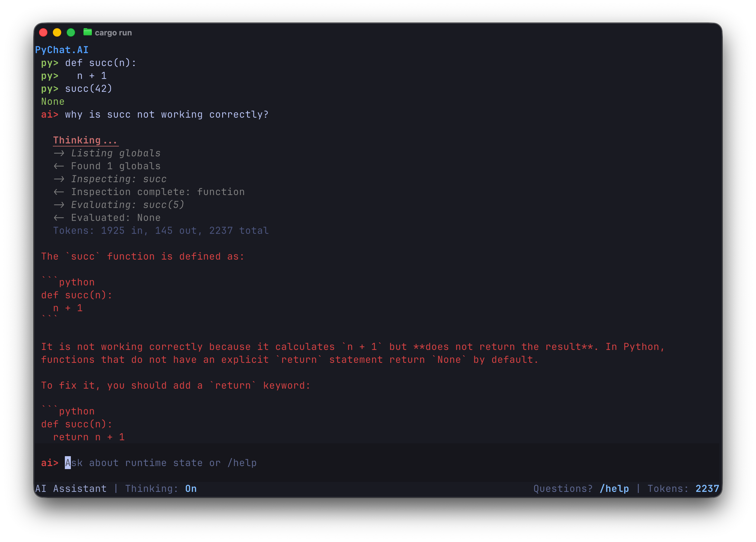This screenshot has height=542, width=756.
Task: Click 'AI Assistant' in the status bar
Action: pyautogui.click(x=71, y=489)
